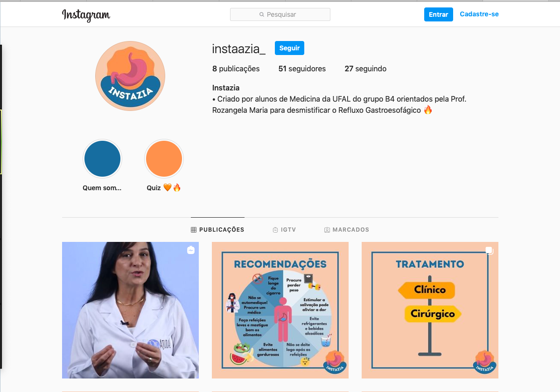
Task: Open the Recomendações post thumbnail
Action: 280,310
